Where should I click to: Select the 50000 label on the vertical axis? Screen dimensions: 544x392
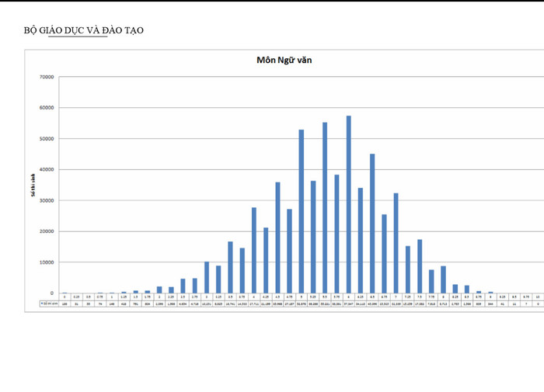point(46,139)
